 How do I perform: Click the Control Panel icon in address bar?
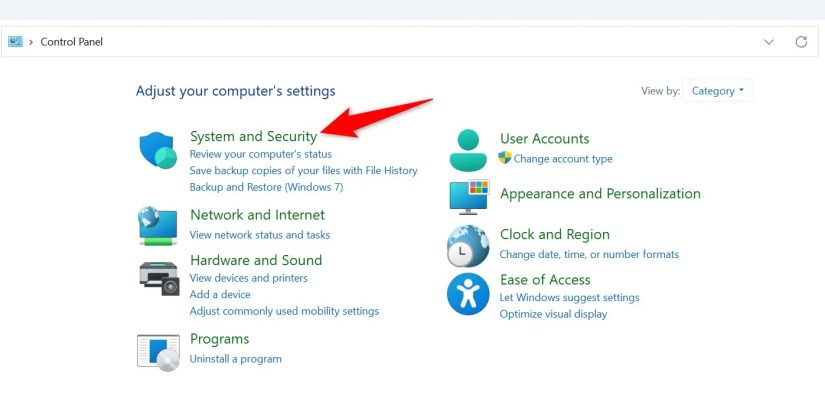tap(15, 42)
